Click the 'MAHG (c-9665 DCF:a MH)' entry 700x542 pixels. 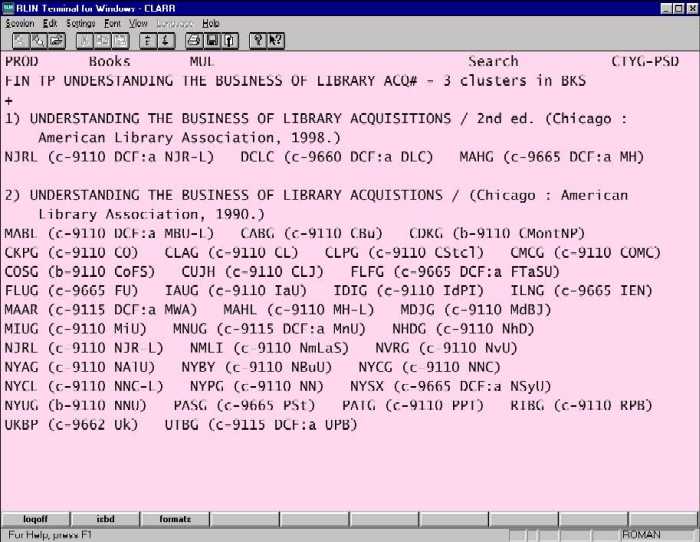[x=552, y=157]
